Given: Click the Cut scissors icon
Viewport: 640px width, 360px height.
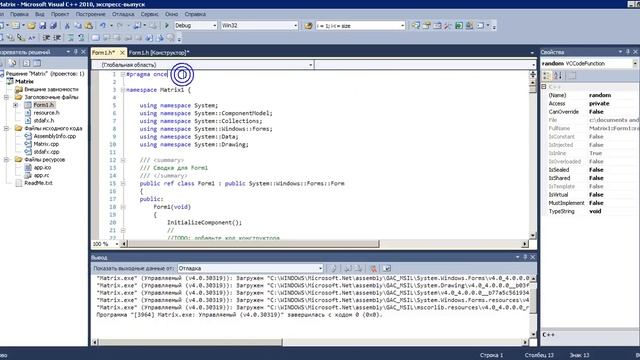Looking at the screenshot, I should pos(67,25).
